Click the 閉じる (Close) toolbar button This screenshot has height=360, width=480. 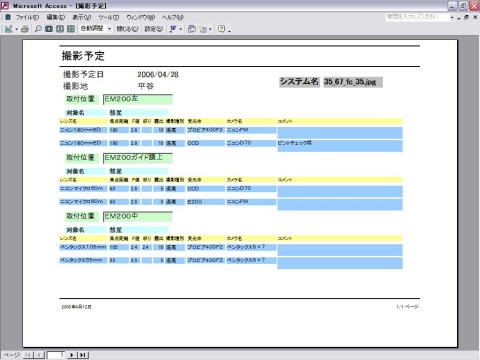(127, 29)
